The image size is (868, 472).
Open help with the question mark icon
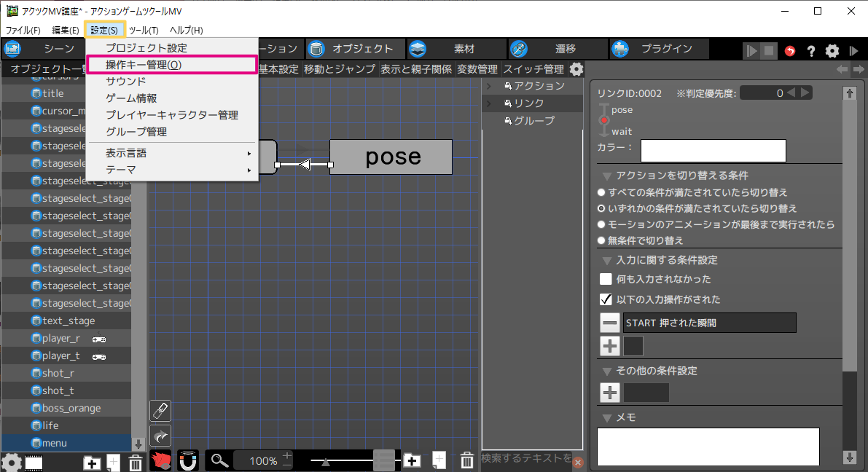810,51
